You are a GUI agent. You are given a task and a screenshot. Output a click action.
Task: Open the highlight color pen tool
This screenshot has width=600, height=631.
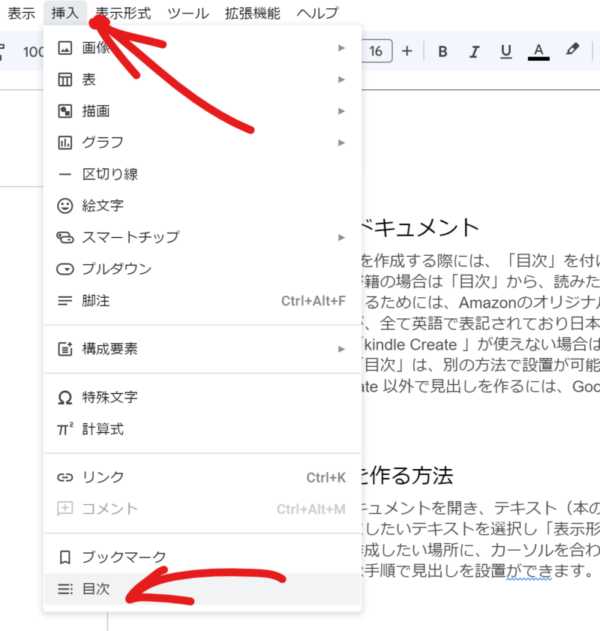point(572,50)
